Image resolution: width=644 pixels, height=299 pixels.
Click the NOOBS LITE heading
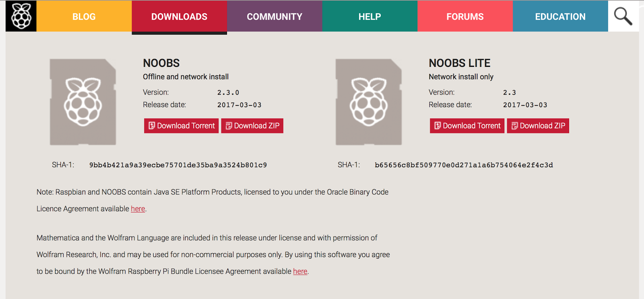459,63
